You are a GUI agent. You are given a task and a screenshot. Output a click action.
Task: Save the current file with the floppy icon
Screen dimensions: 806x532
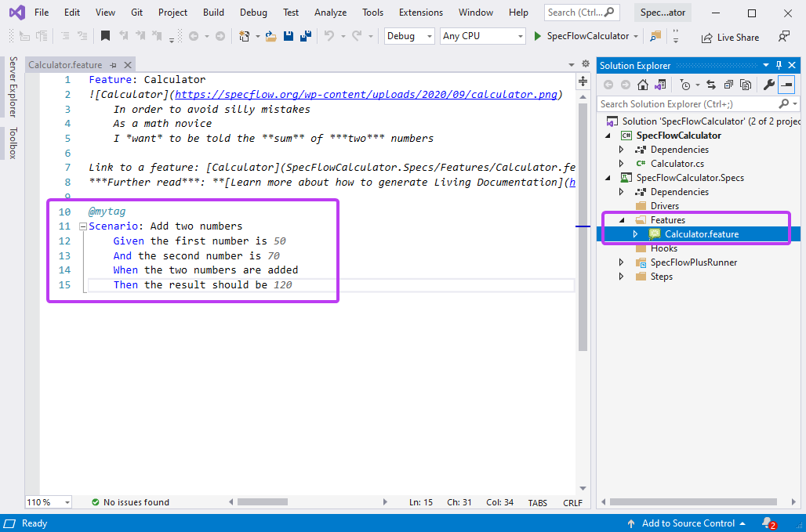click(x=289, y=36)
